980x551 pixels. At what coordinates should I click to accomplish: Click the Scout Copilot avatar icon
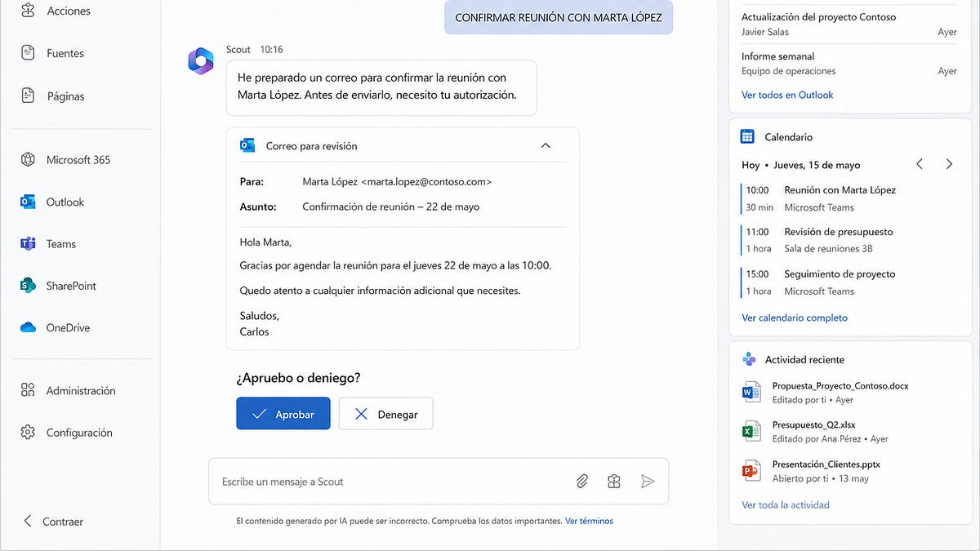(201, 61)
